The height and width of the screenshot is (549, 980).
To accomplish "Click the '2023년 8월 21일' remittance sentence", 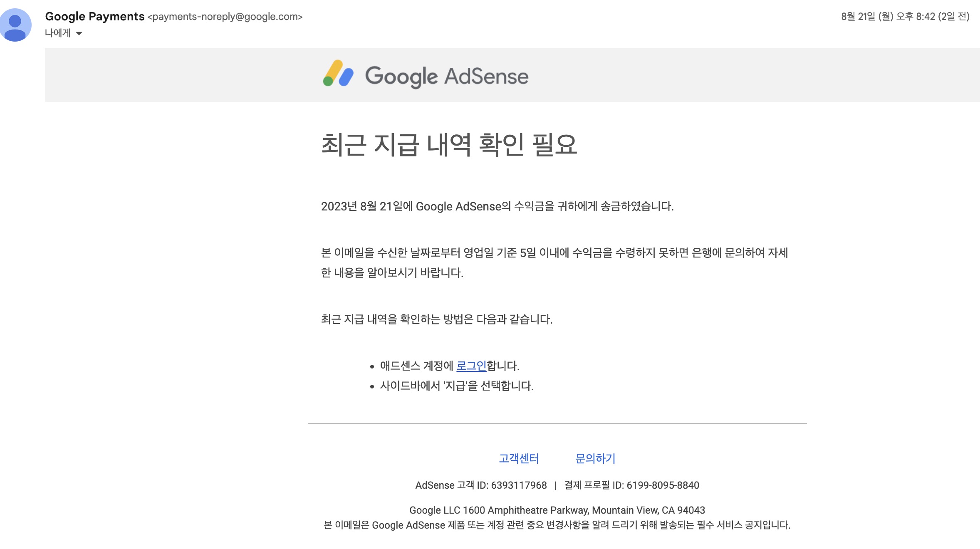I will pyautogui.click(x=497, y=206).
